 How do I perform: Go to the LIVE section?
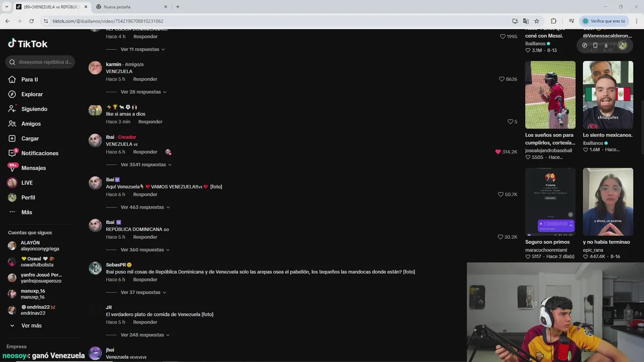(27, 183)
